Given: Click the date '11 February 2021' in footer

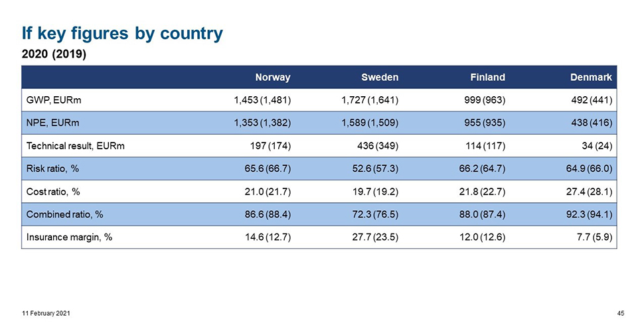Looking at the screenshot, I should (x=42, y=313).
